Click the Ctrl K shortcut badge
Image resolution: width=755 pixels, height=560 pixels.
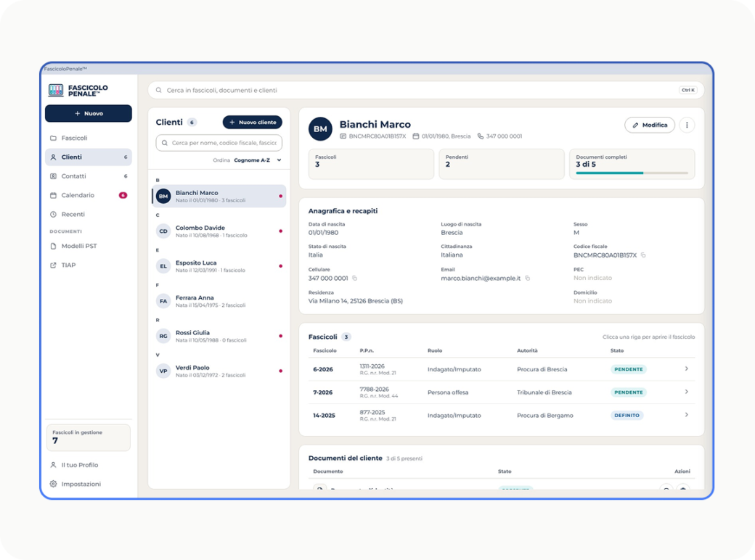tap(687, 90)
